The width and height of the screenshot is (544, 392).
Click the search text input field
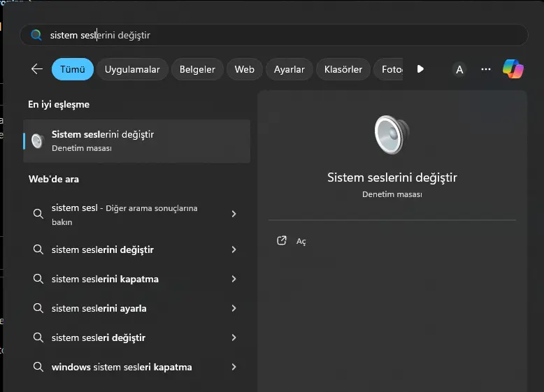tap(274, 35)
